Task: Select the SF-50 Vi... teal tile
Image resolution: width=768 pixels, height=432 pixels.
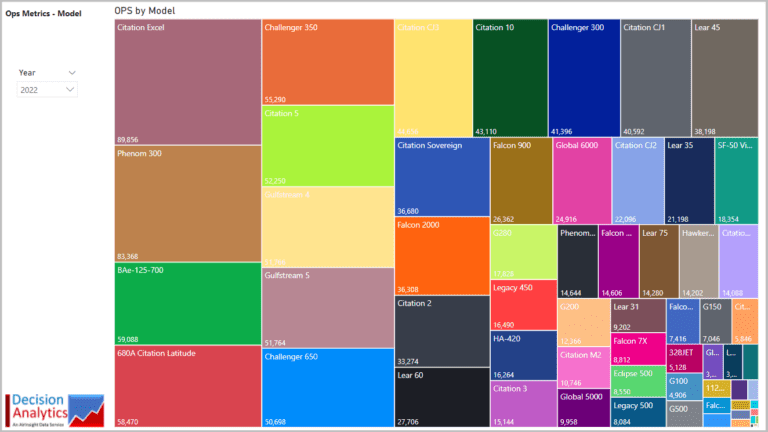Action: [x=737, y=181]
